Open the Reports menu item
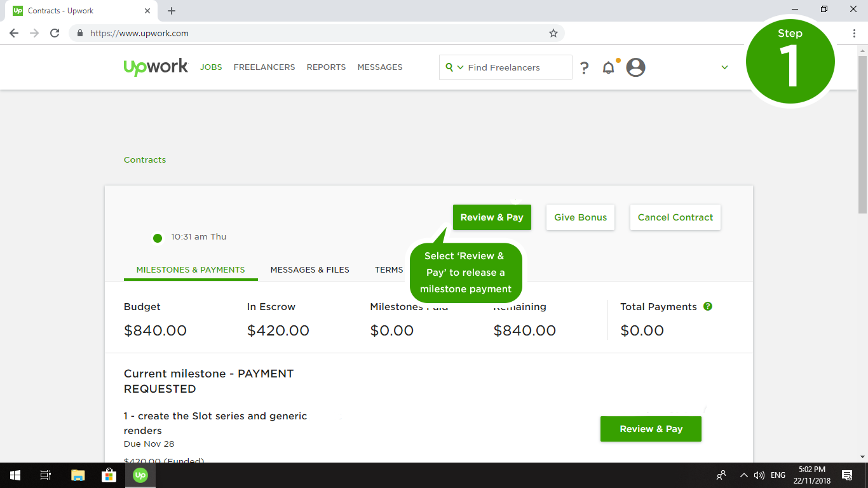Screen dimensions: 868x488 326,67
